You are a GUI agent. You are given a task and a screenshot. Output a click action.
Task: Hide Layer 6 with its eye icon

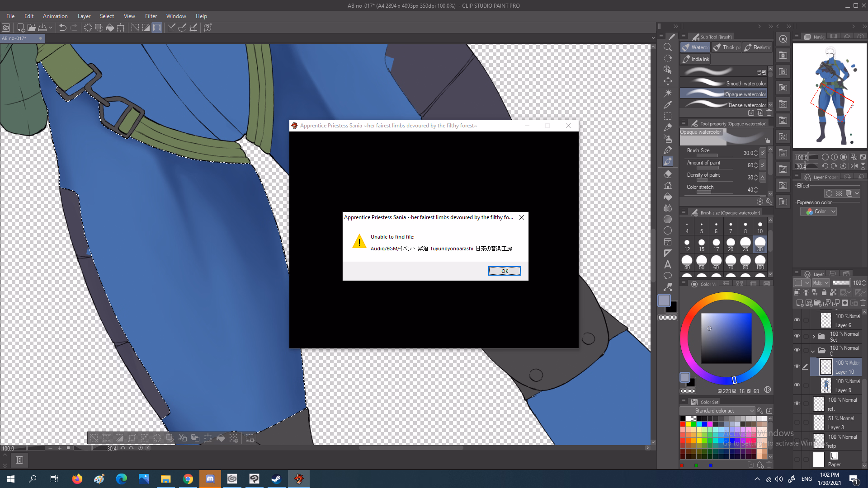(x=797, y=320)
